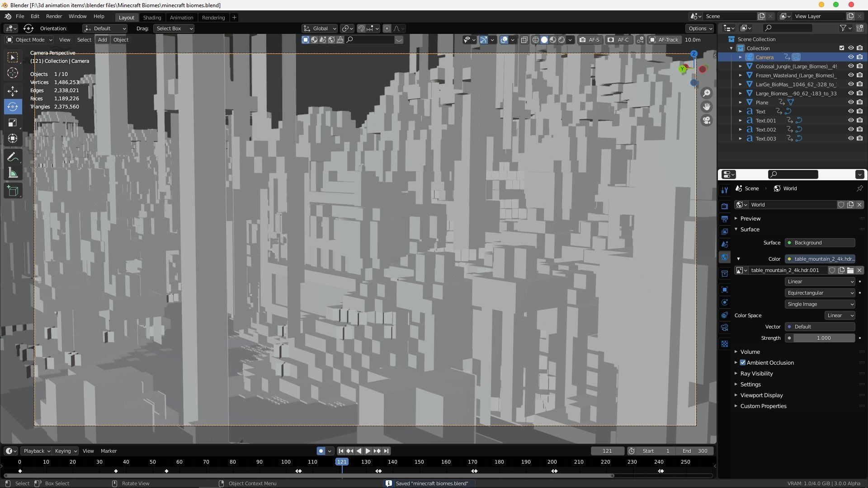Click the Cursor tool icon
868x488 pixels.
tap(13, 73)
